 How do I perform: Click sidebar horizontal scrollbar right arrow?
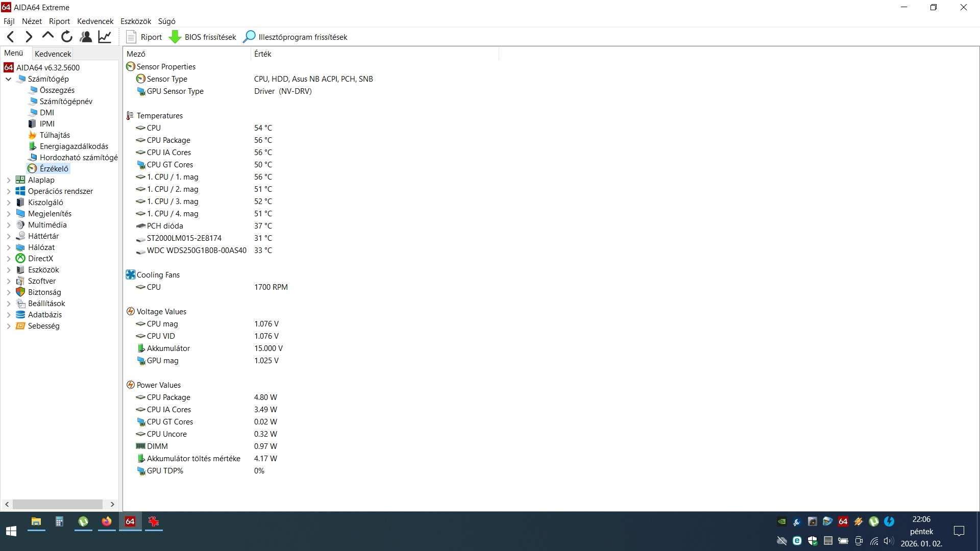[112, 504]
